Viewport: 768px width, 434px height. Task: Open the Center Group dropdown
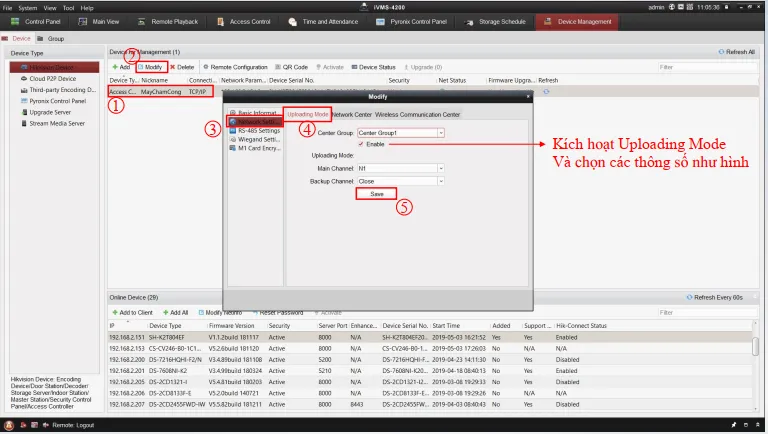[440, 132]
